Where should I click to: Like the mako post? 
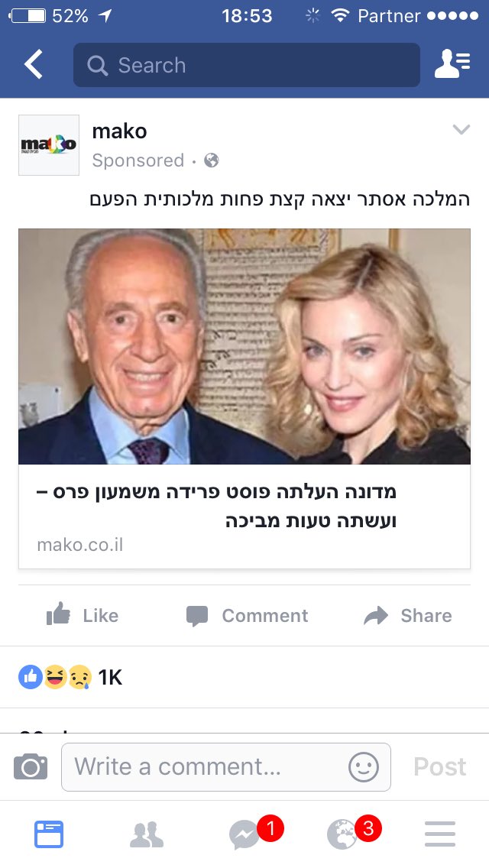click(x=83, y=615)
